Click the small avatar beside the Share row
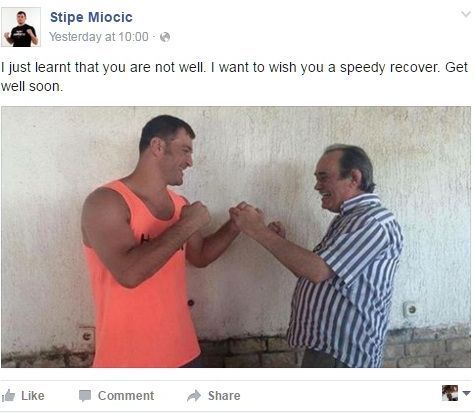The height and width of the screenshot is (413, 475). pos(450,393)
